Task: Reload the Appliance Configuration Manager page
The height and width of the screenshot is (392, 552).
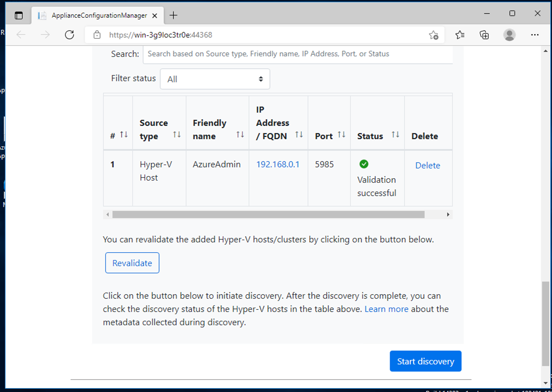Action: tap(69, 35)
